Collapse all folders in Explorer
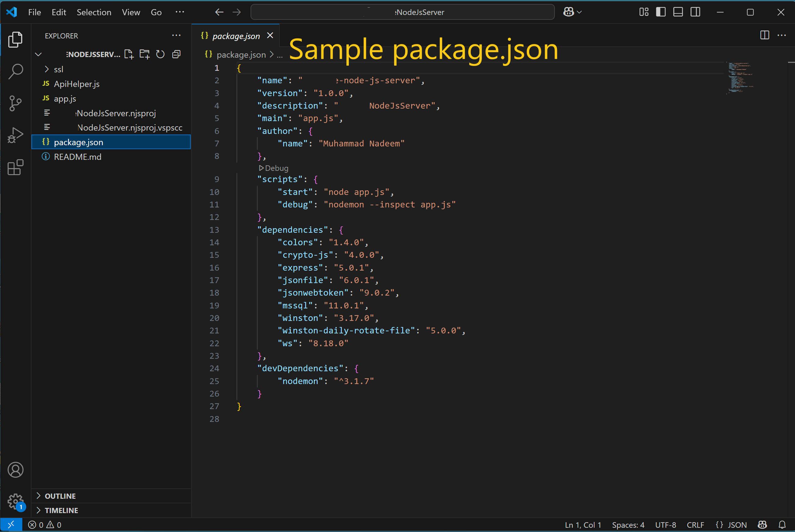The image size is (795, 532). point(176,54)
